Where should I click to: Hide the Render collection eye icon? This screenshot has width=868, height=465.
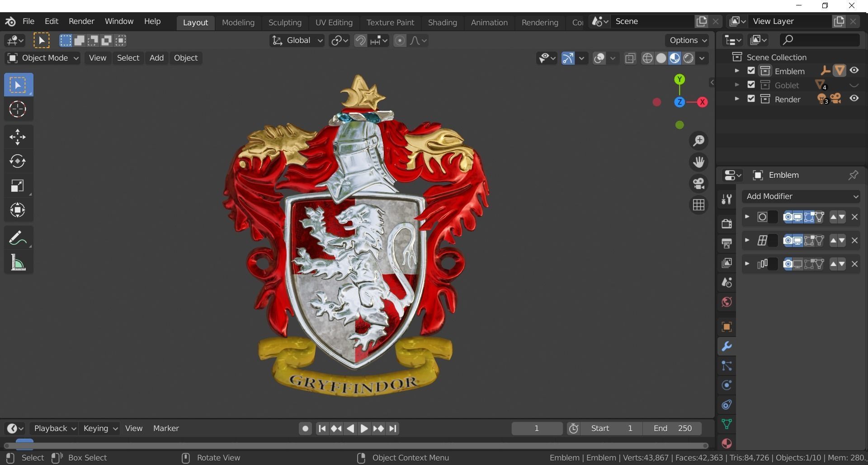tap(854, 99)
